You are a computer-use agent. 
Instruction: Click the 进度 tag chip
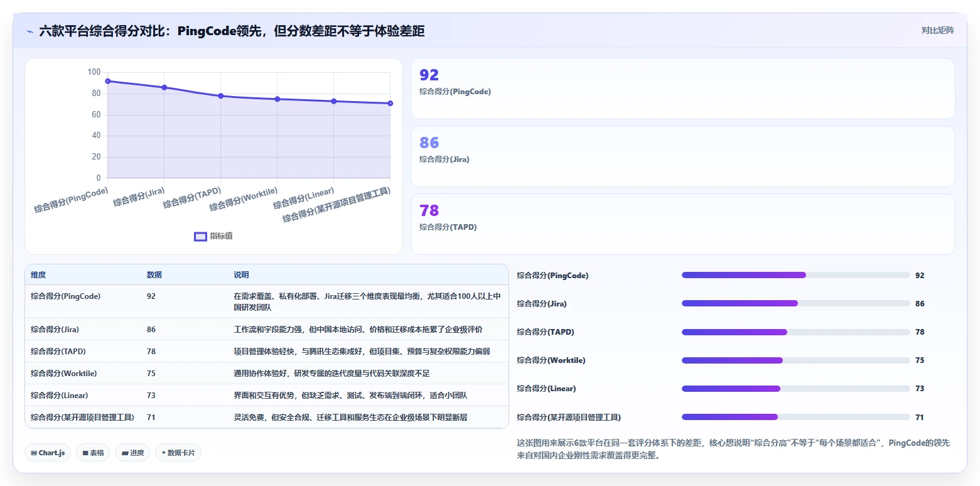[132, 453]
